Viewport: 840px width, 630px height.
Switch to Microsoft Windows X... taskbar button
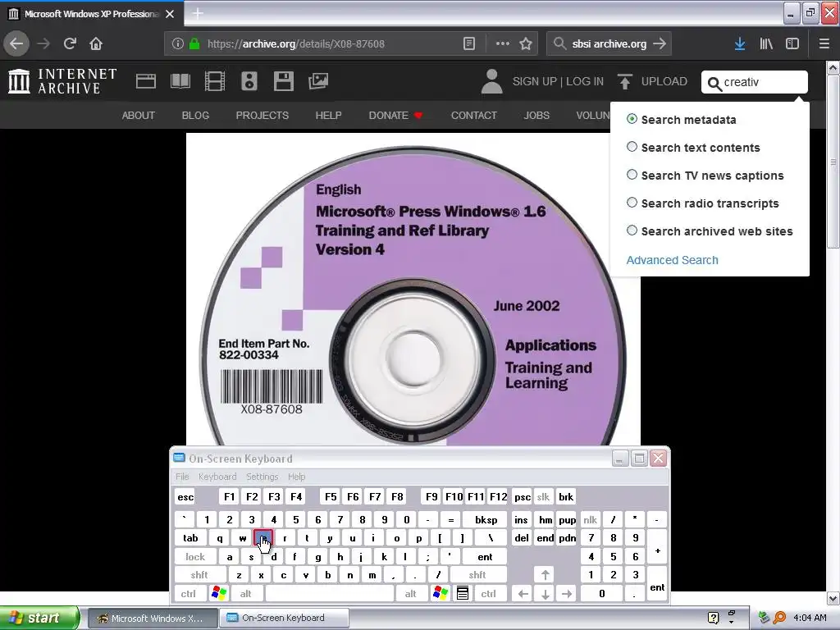[x=152, y=618]
